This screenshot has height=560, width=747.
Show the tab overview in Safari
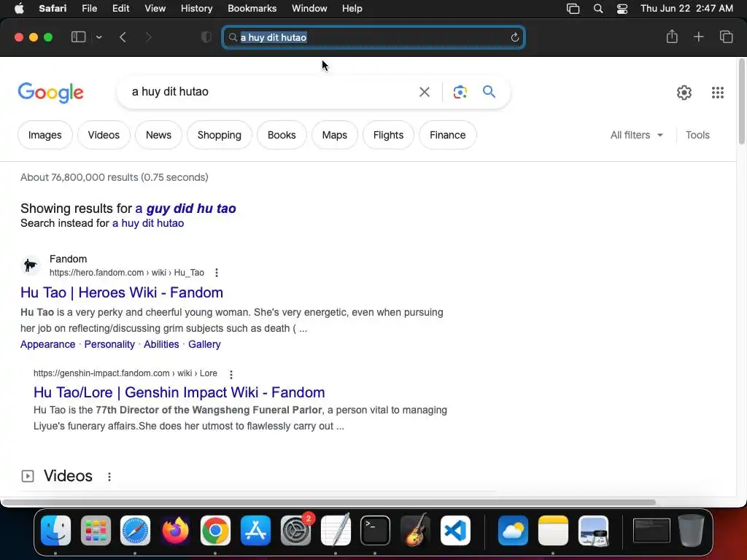tap(726, 36)
